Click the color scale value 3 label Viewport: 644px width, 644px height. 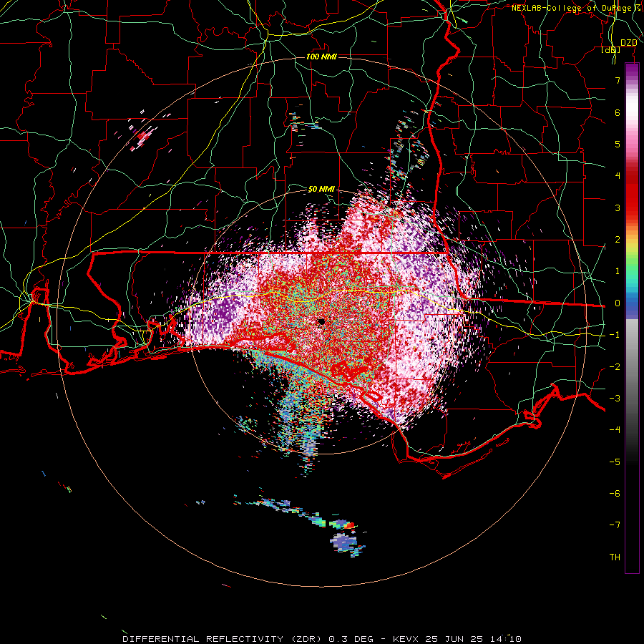point(618,208)
